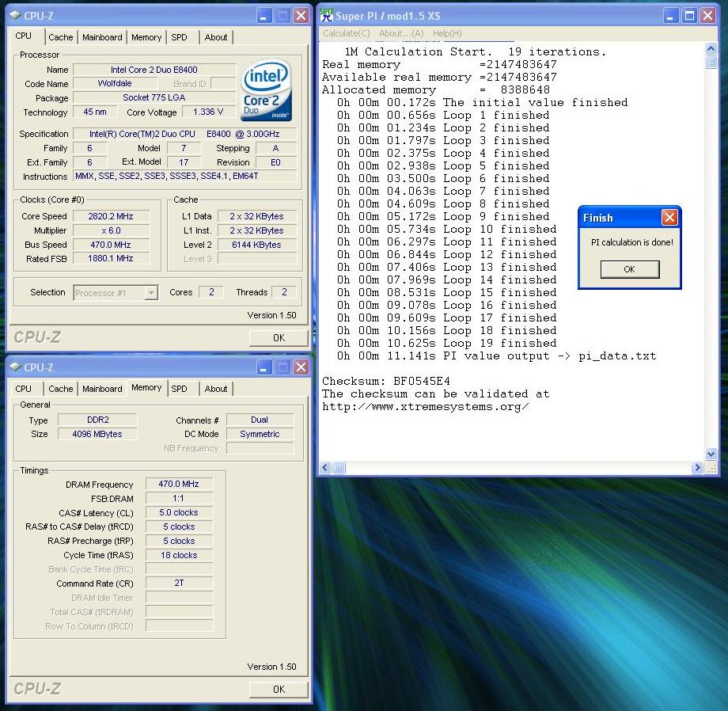Click the memory Size 4096 MBytes value

[x=97, y=434]
